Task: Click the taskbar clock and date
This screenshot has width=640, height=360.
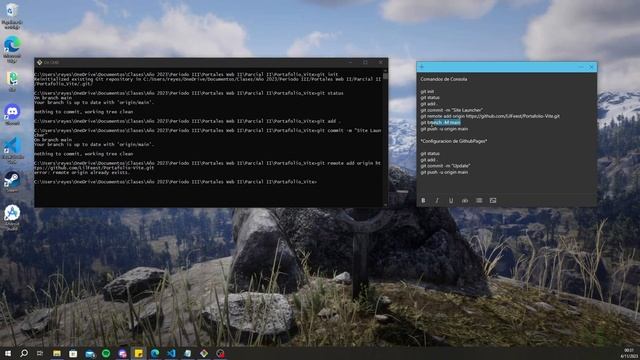Action: [x=629, y=353]
